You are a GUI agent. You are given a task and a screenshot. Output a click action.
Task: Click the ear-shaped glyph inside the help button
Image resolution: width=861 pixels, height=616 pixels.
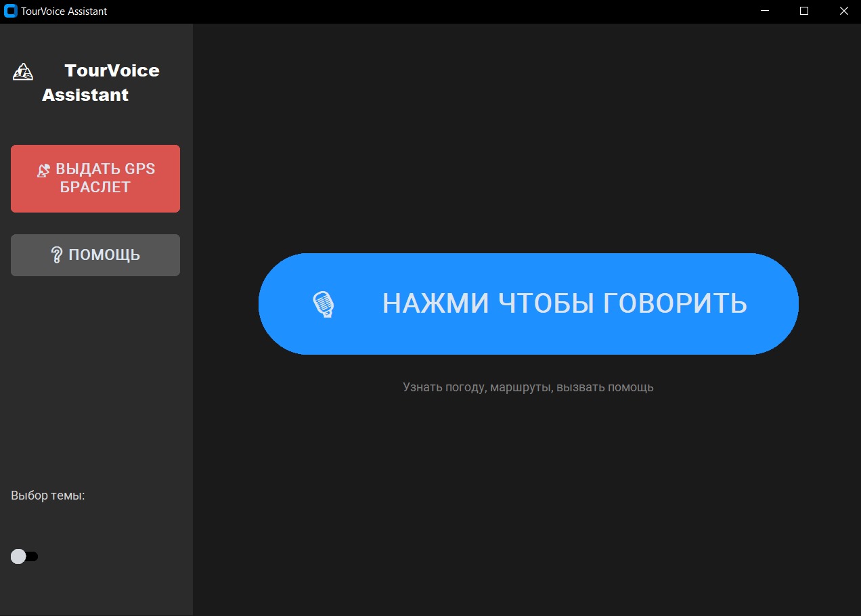(x=56, y=255)
